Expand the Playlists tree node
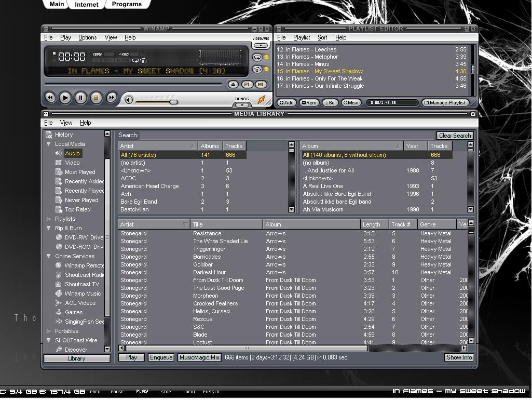 pyautogui.click(x=49, y=219)
